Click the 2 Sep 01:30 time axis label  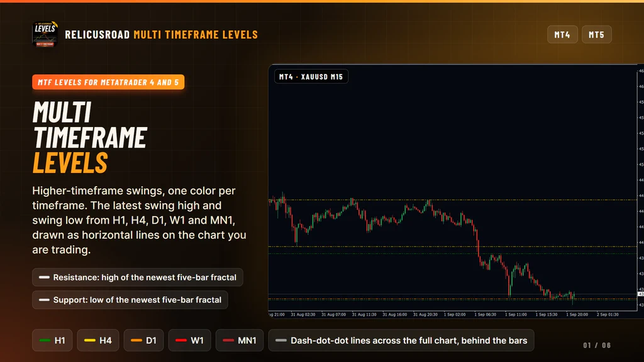(x=608, y=314)
